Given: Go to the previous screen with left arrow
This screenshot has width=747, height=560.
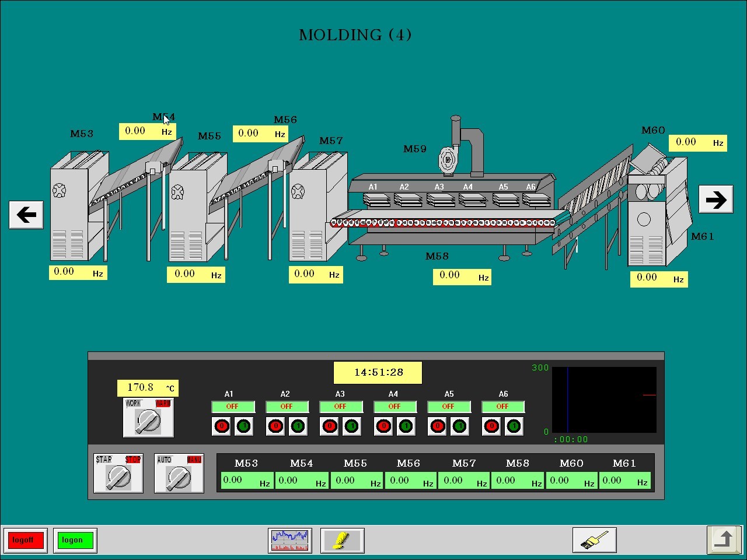Looking at the screenshot, I should point(26,215).
